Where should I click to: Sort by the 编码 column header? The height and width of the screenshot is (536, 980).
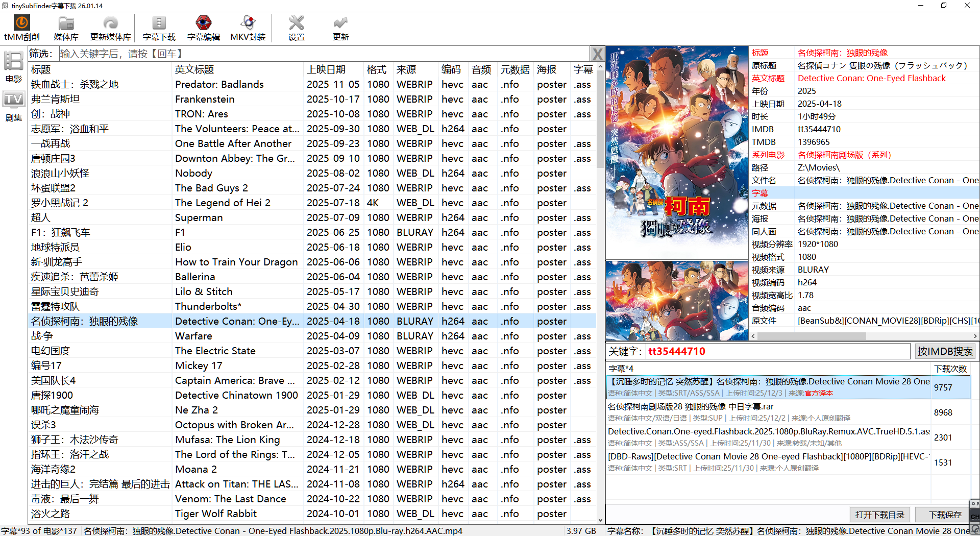[x=454, y=69]
